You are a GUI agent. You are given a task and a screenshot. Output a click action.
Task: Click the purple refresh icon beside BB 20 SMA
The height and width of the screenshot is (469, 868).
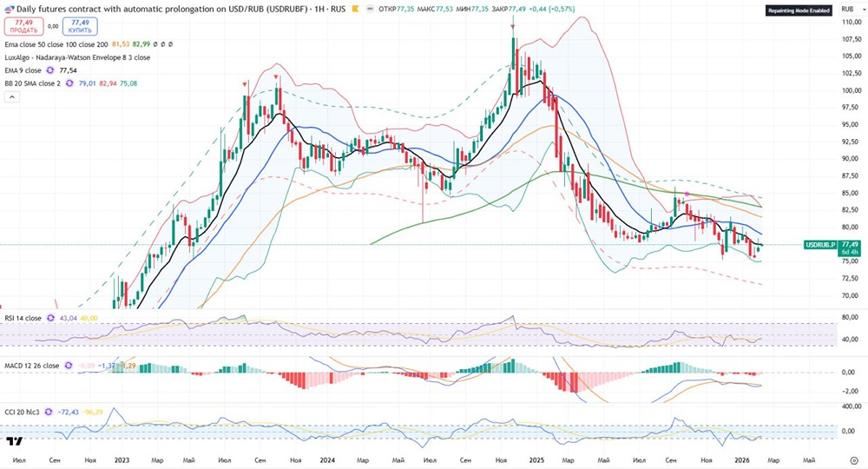[69, 83]
